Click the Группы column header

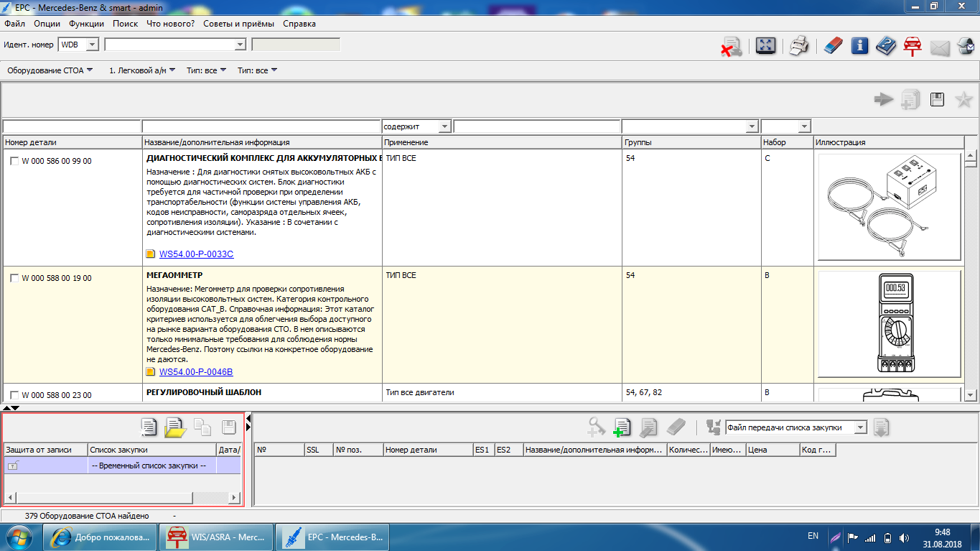691,142
